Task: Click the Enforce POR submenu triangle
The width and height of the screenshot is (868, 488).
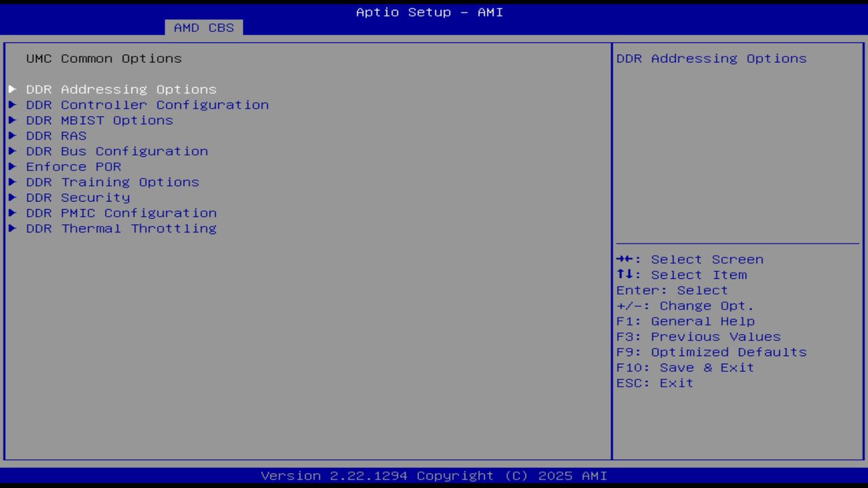Action: pyautogui.click(x=13, y=166)
